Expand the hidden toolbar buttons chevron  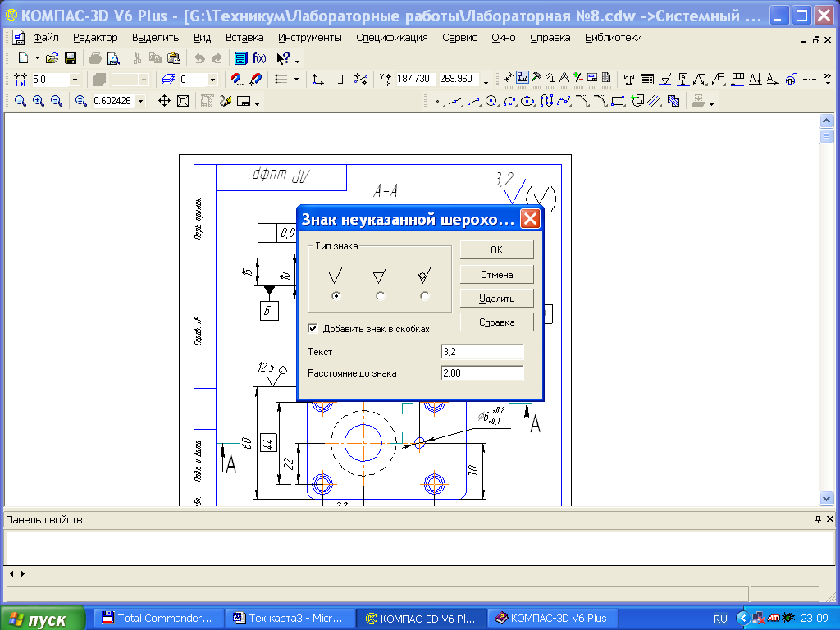click(x=828, y=80)
